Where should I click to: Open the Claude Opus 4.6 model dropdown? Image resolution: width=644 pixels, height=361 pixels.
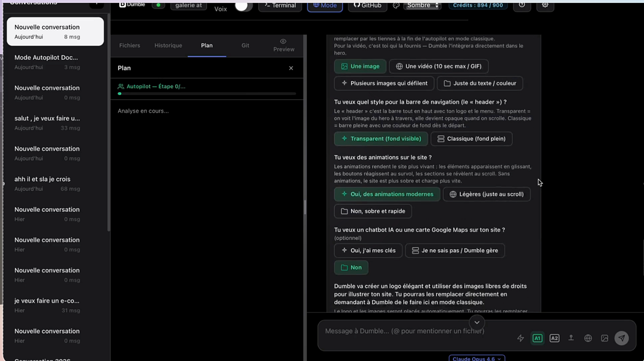tap(477, 358)
